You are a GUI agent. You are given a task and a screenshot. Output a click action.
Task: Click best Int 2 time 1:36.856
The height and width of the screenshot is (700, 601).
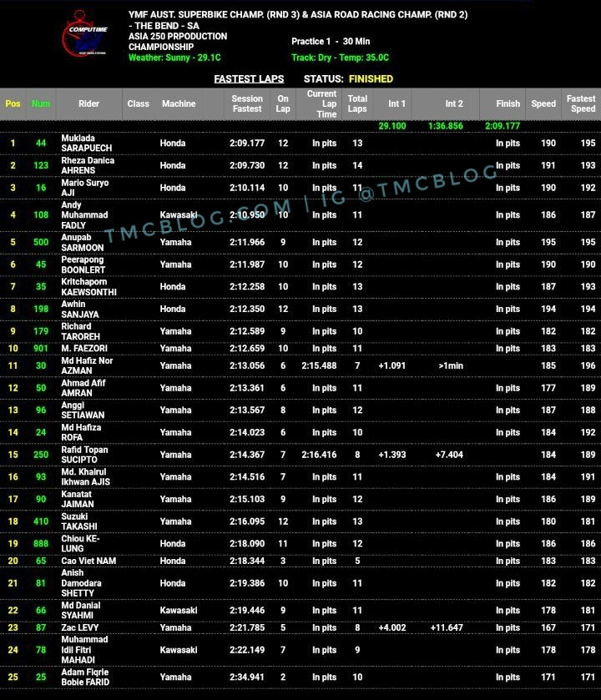[446, 126]
